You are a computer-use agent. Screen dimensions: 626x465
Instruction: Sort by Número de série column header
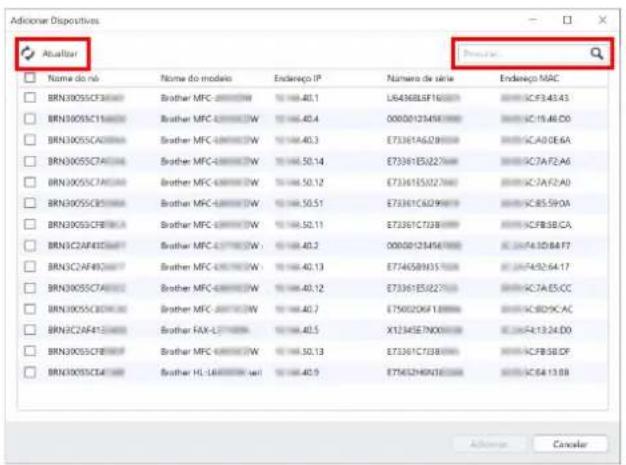point(420,78)
